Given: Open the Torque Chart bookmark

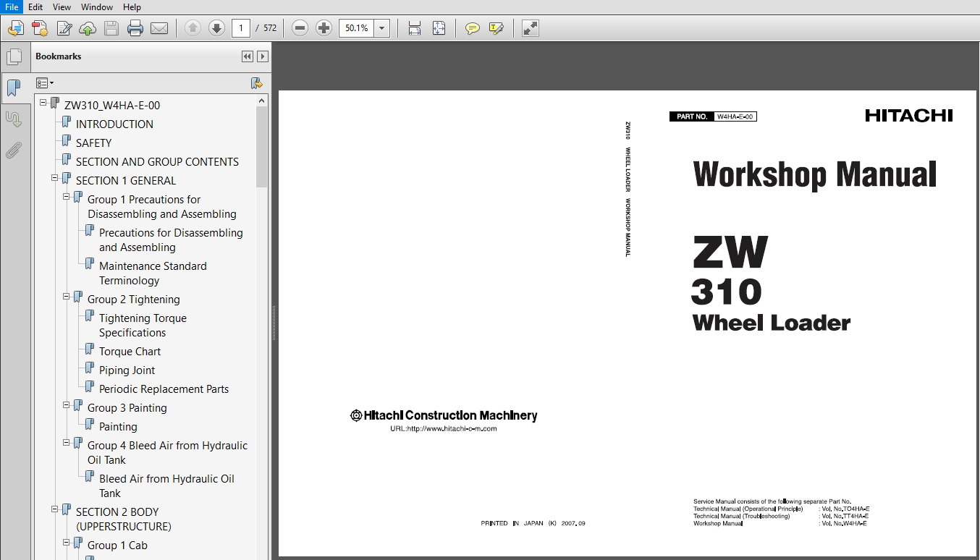Looking at the screenshot, I should pyautogui.click(x=130, y=352).
